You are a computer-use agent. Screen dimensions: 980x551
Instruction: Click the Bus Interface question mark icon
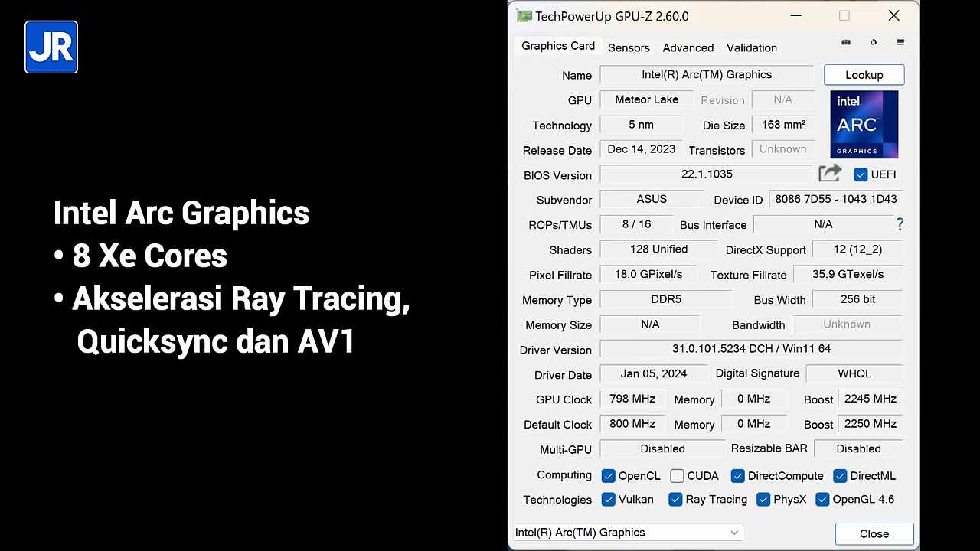point(900,224)
